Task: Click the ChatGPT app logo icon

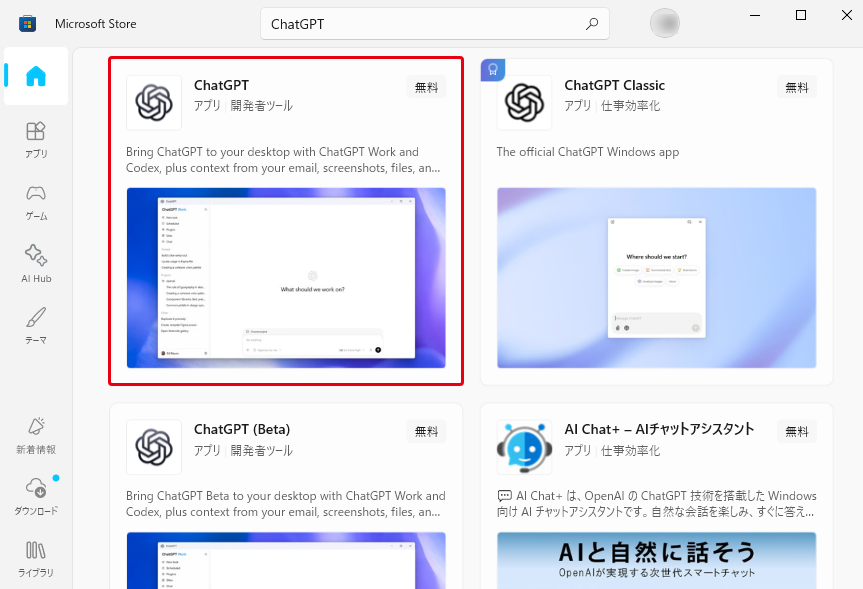Action: click(154, 103)
